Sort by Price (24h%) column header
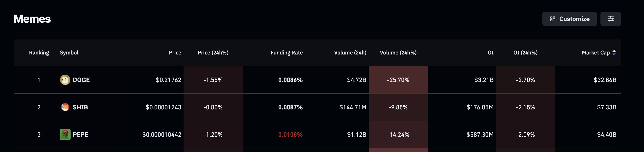Viewport: 644px width, 152px height. [x=213, y=53]
